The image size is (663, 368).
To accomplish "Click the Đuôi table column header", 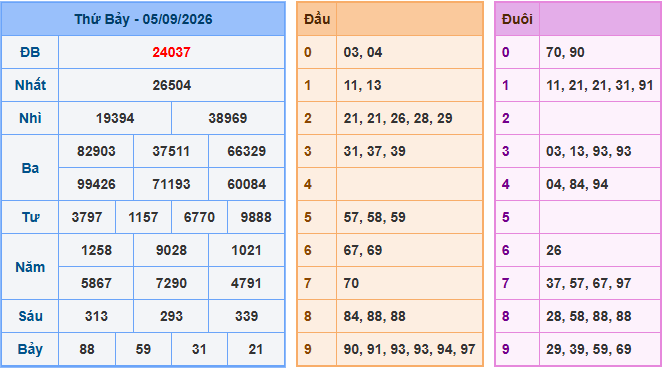I will (x=517, y=19).
